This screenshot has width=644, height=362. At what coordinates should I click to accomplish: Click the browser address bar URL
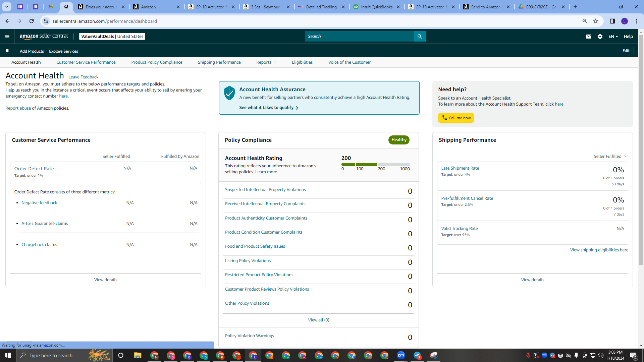click(x=105, y=21)
